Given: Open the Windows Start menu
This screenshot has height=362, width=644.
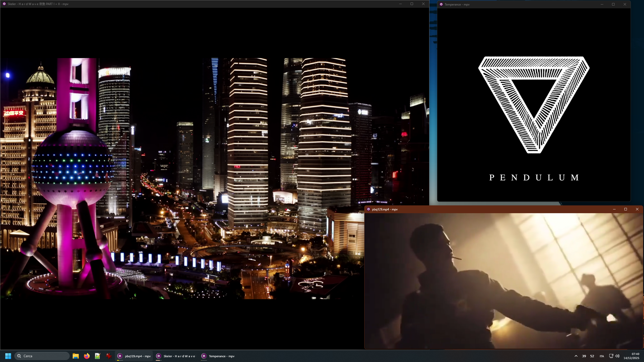Looking at the screenshot, I should pos(8,356).
